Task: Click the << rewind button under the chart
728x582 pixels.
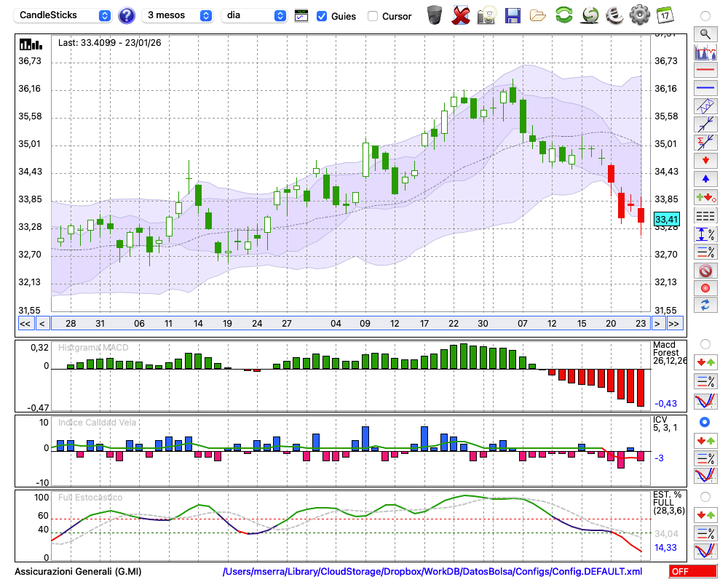Action: point(25,324)
